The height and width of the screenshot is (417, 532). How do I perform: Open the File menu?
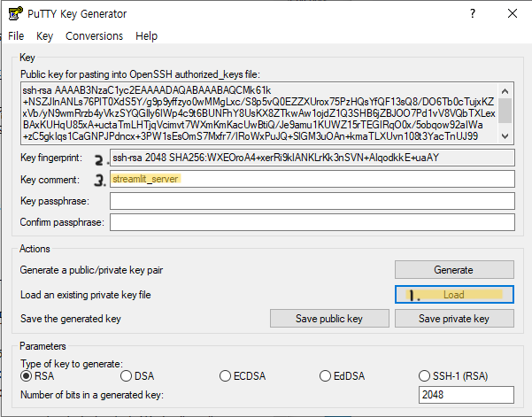point(16,36)
